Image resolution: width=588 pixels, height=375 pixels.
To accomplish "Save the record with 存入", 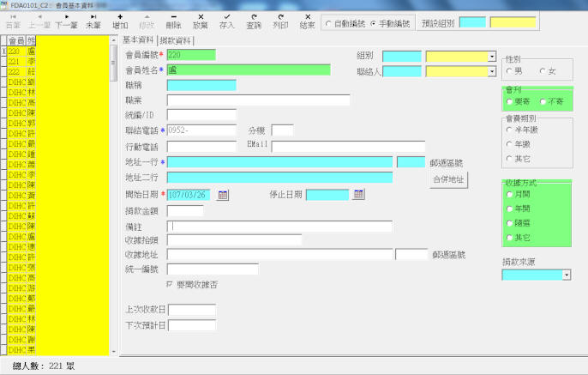I will 227,21.
